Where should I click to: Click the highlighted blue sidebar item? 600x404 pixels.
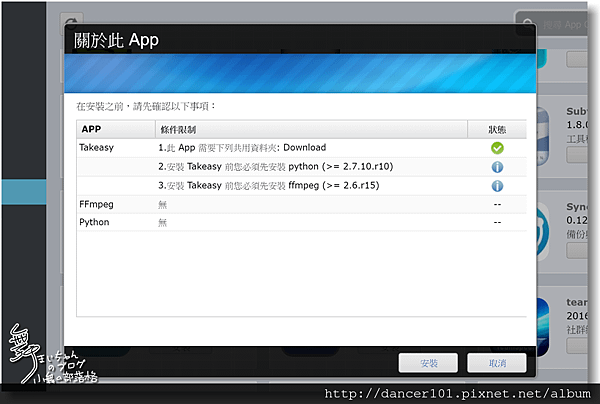[24, 192]
